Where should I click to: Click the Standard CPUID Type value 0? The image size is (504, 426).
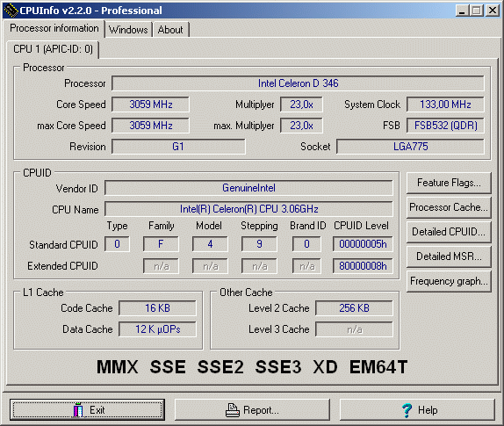tap(118, 244)
